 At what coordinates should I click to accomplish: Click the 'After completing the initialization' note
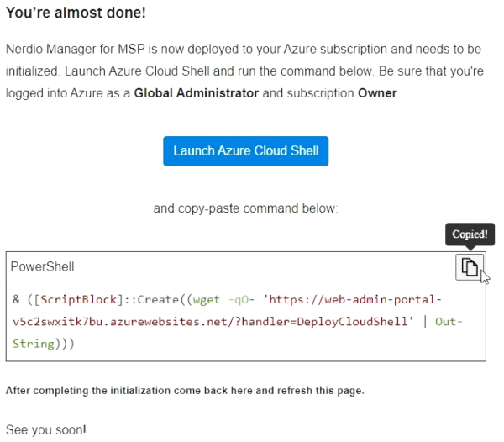pos(185,390)
